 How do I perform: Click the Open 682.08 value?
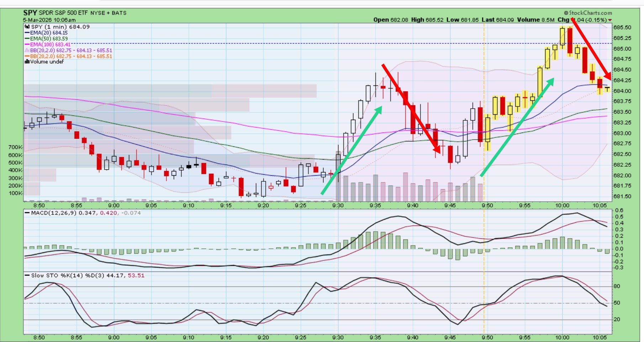click(391, 20)
